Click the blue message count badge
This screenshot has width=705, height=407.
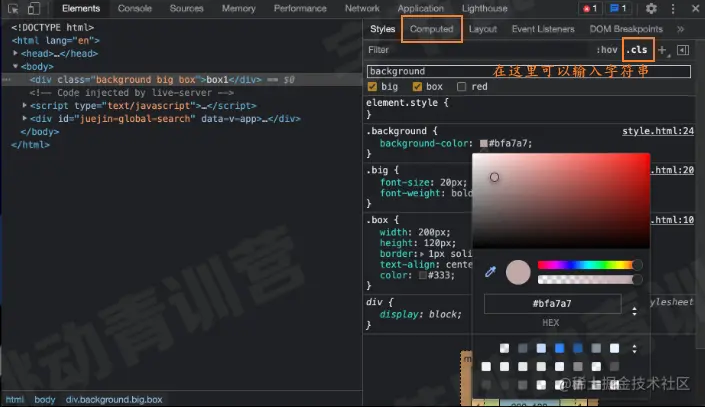(x=618, y=9)
